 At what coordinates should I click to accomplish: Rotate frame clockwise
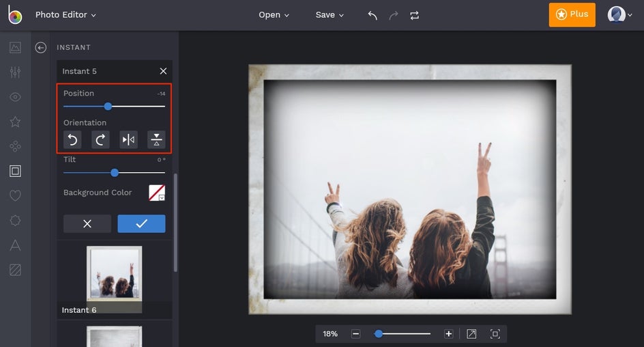pyautogui.click(x=100, y=140)
